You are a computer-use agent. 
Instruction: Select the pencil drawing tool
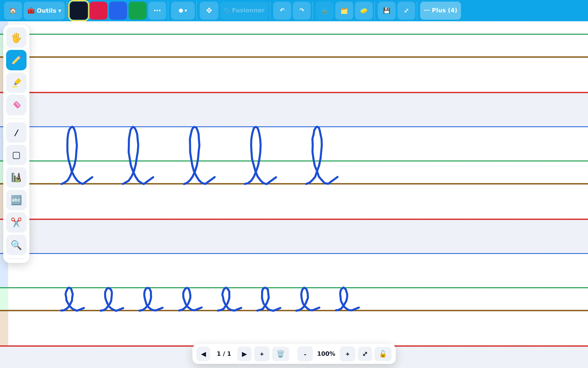[16, 60]
